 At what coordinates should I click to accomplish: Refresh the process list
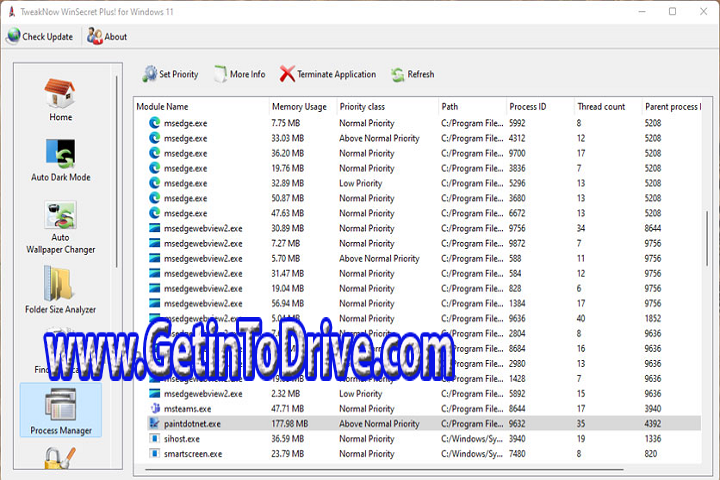coord(412,74)
